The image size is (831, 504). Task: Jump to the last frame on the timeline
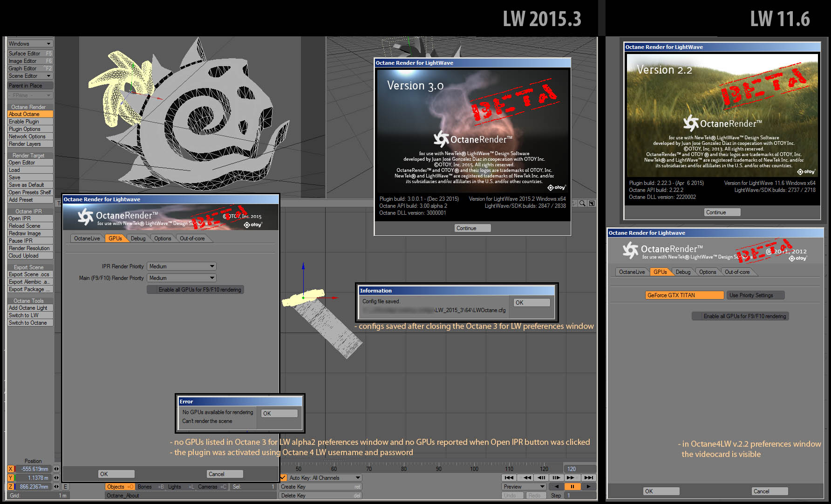pos(589,477)
